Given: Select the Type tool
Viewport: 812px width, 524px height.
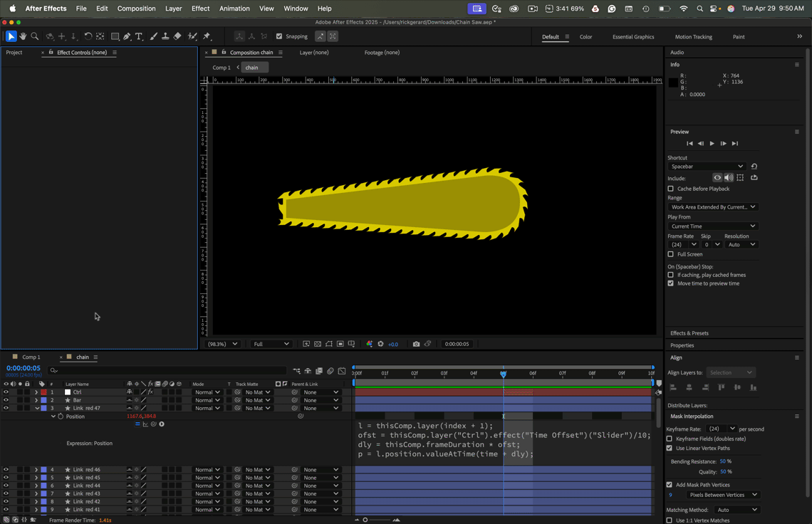Looking at the screenshot, I should point(138,36).
